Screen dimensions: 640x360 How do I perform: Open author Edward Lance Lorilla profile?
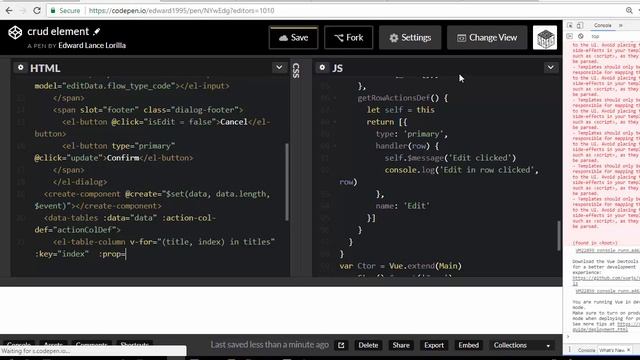(92, 45)
